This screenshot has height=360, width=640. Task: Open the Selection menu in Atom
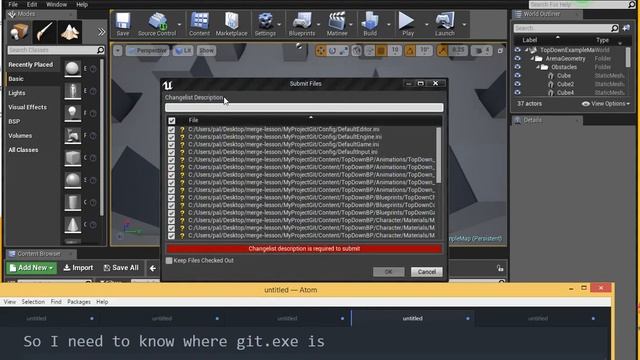[33, 302]
